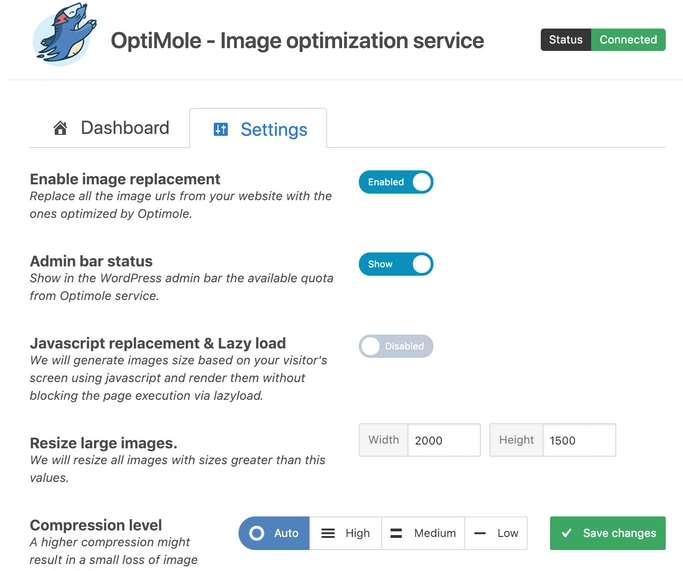683x571 pixels.
Task: Click the OptiMole - Image optimization service title
Action: (297, 41)
